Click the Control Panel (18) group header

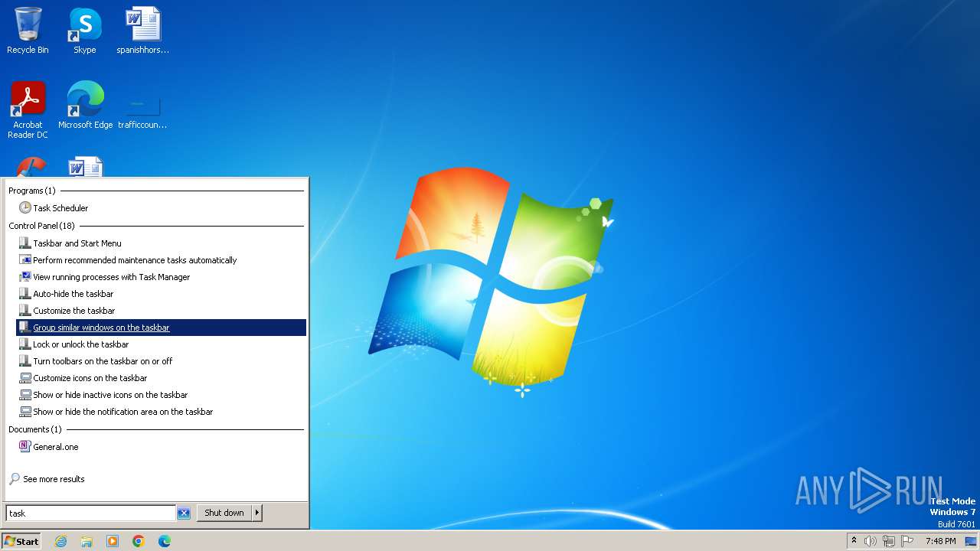42,226
